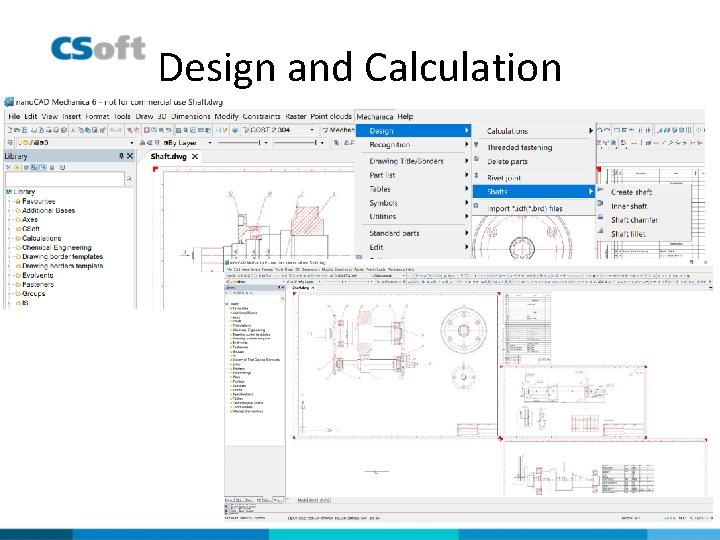Open the lineweight dropdown on the properties toolbar
720x540 pixels.
[x=322, y=143]
